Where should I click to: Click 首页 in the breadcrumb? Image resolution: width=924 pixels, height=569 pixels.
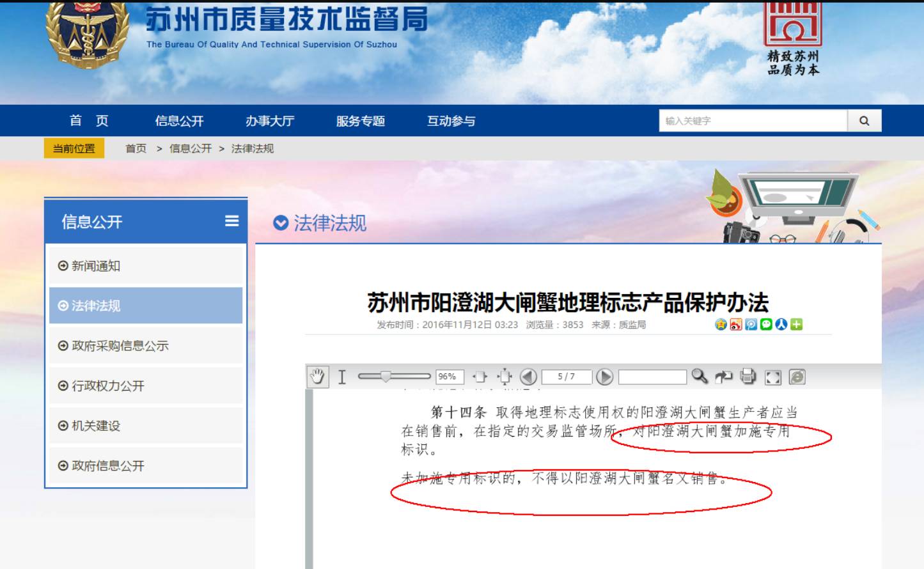click(136, 148)
